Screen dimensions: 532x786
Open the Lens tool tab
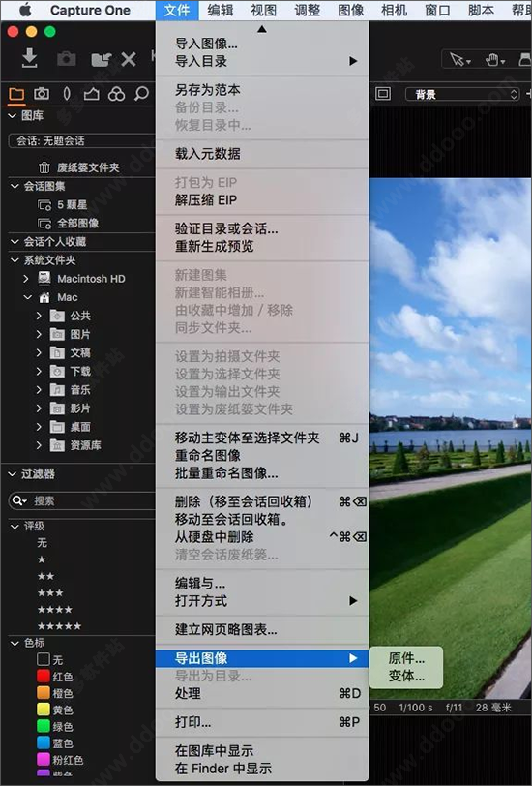[67, 94]
